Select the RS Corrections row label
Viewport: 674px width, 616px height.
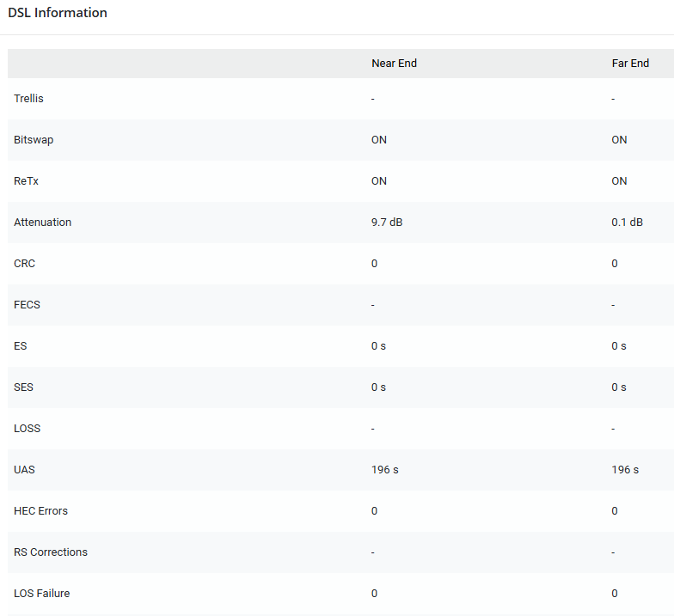click(51, 552)
